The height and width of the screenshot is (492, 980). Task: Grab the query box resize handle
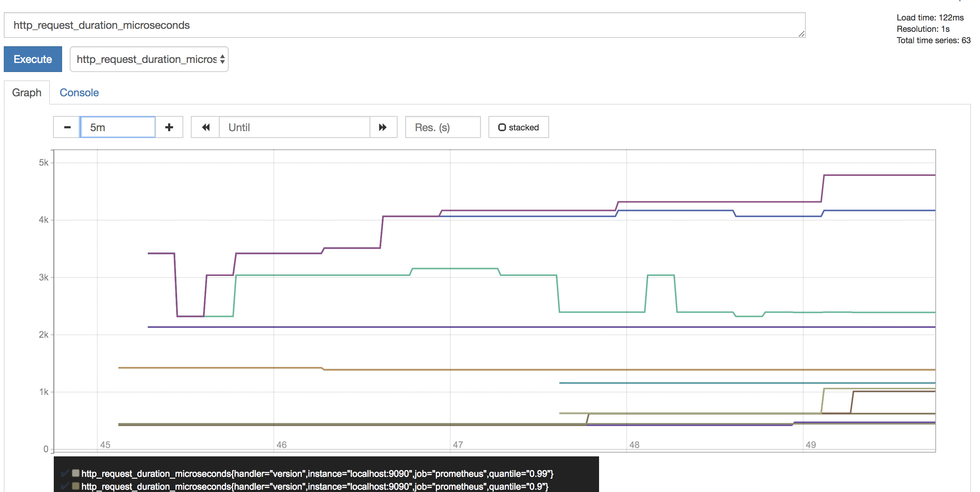point(801,34)
